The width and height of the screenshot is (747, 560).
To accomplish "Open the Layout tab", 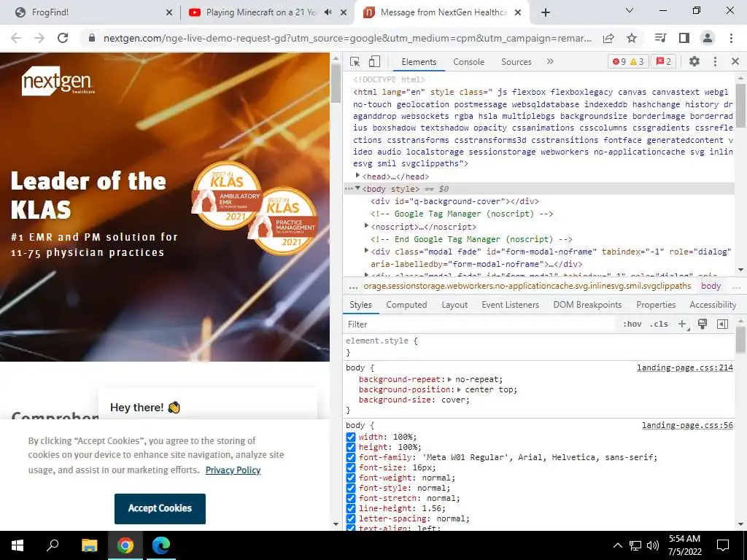I will click(454, 305).
